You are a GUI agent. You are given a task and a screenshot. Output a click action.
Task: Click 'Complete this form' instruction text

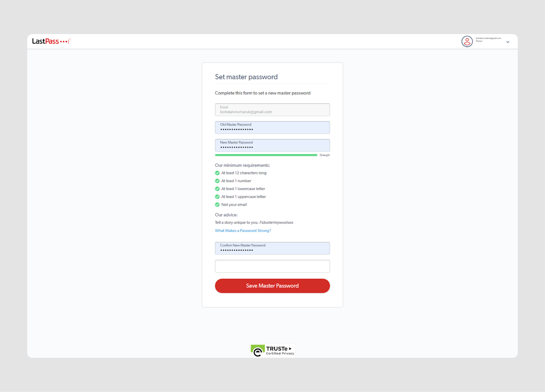click(x=263, y=93)
